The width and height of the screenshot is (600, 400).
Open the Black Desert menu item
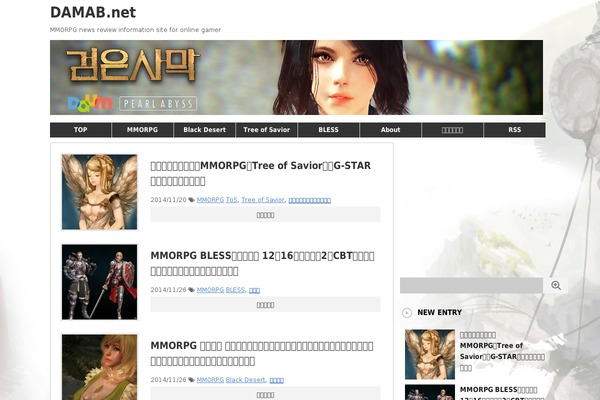[204, 130]
